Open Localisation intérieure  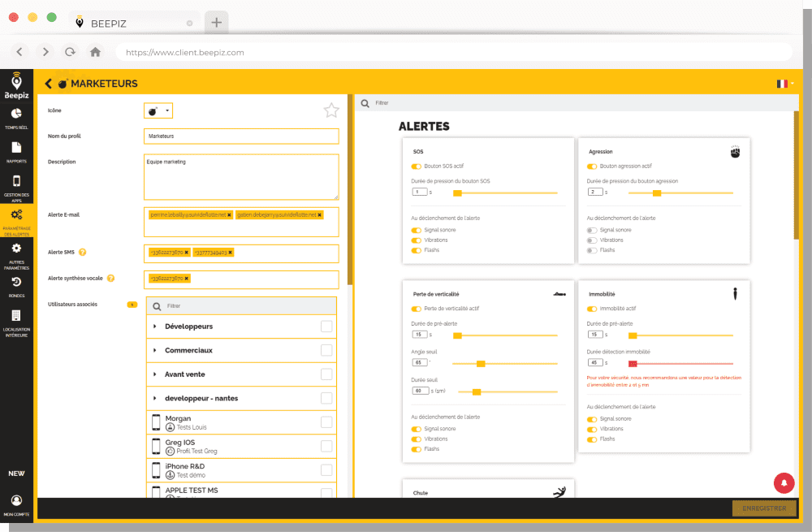[x=16, y=318]
